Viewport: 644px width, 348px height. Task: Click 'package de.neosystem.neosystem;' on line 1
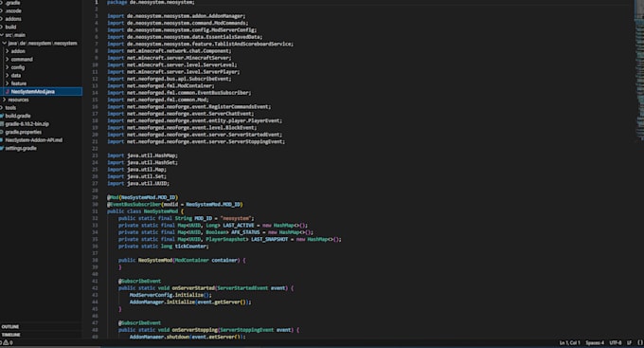(151, 3)
